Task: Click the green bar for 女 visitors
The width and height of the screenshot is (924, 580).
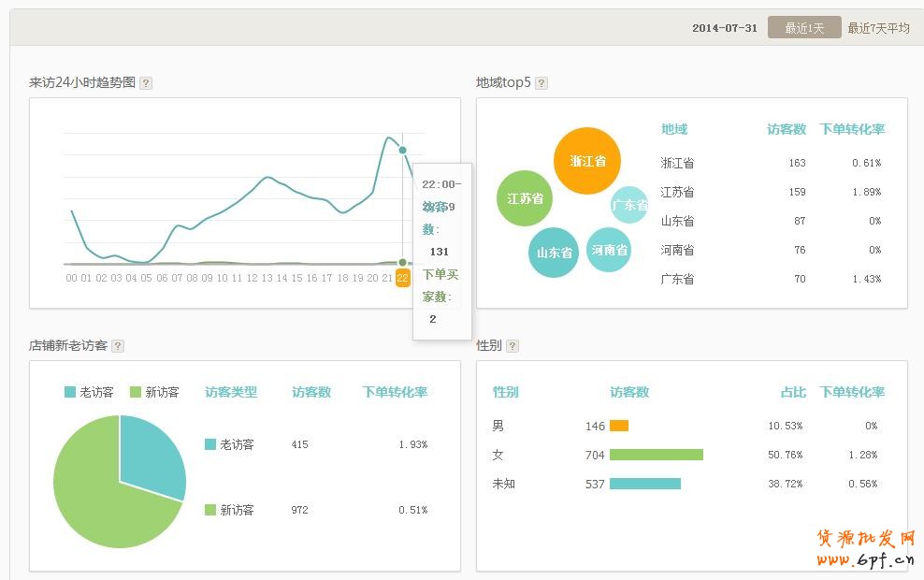Action: coord(655,455)
